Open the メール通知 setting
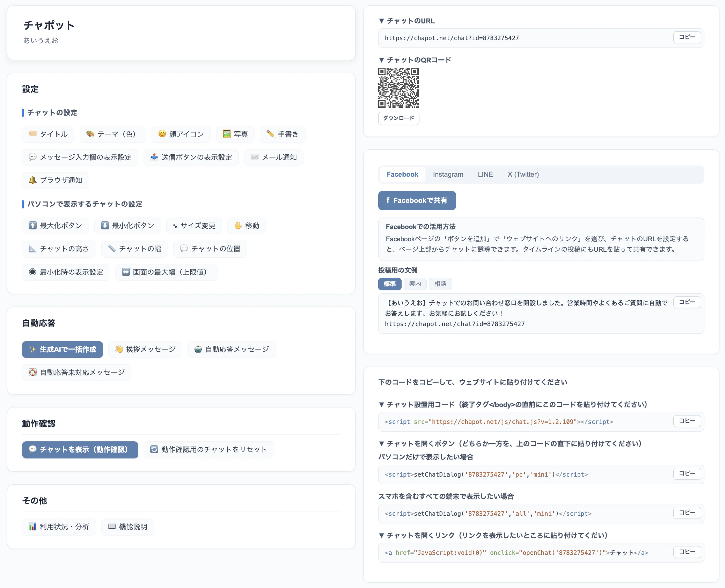Screen dimensions: 725x588 point(274,157)
